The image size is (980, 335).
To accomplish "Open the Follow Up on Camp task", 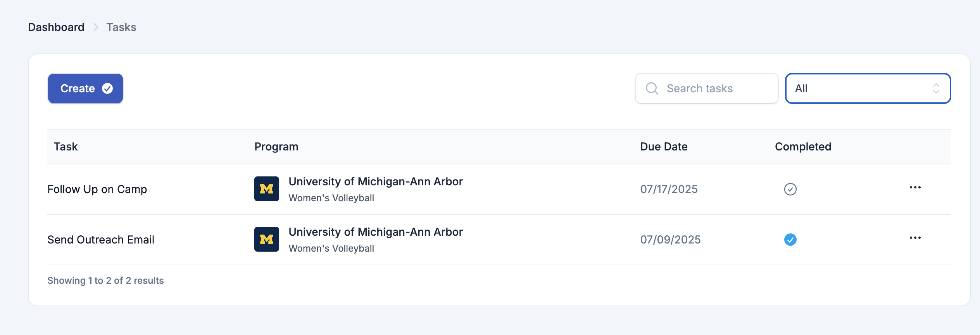I will click(x=97, y=189).
